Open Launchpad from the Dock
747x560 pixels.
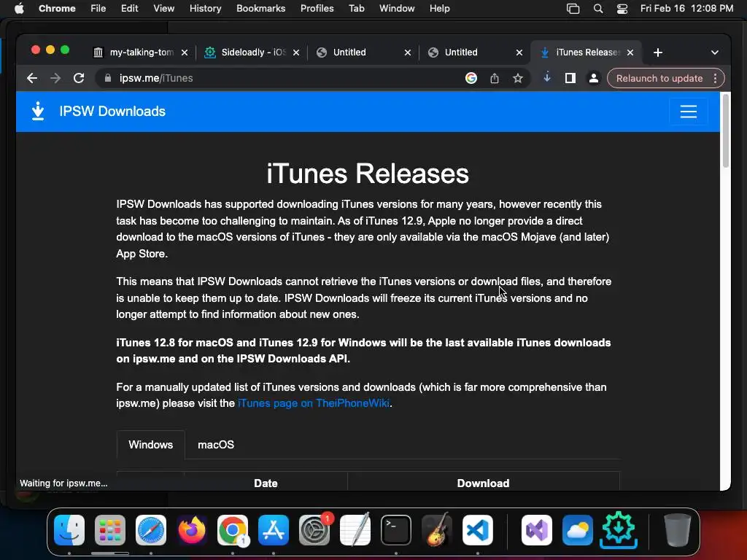(110, 529)
